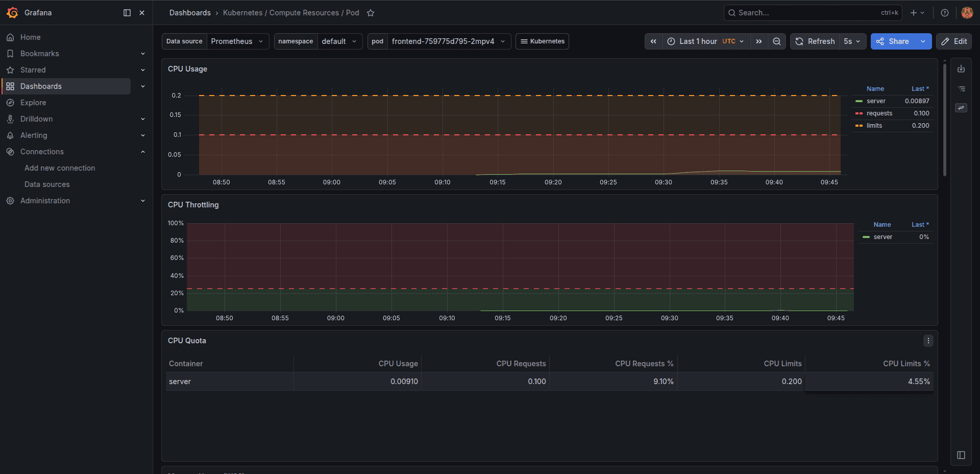Open the Kubernetes dashboard links menu

point(542,41)
